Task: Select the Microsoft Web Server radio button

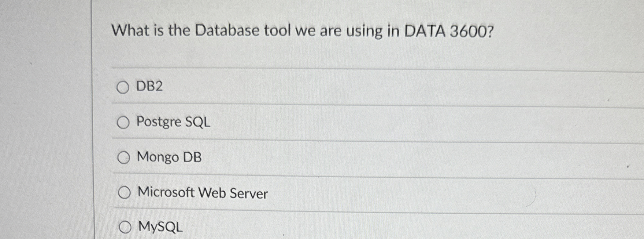Action: [x=124, y=192]
